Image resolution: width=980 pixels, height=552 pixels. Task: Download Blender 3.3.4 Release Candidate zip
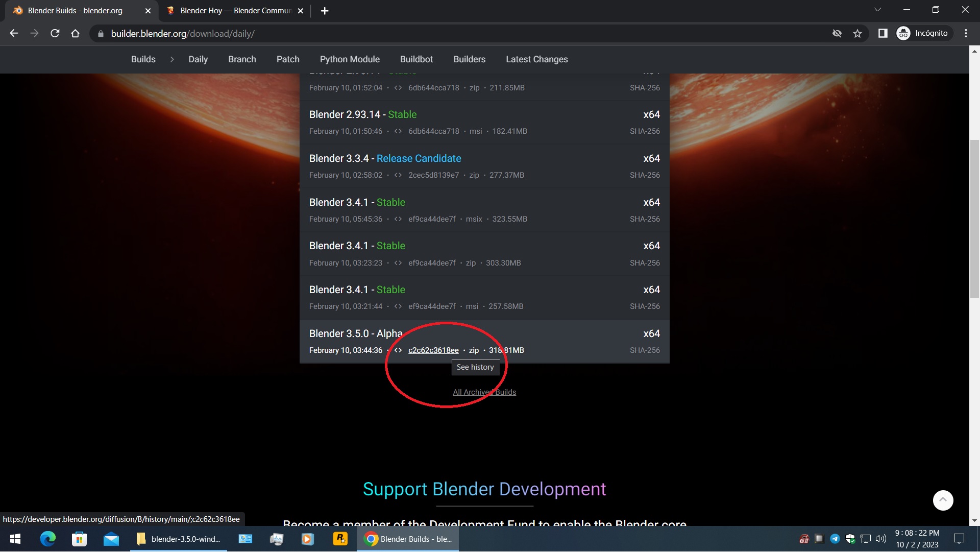385,158
